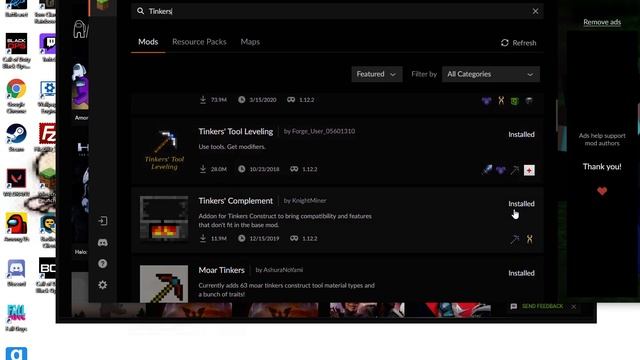Click pickaxe category icon on Tinkers' Complement
Screen dimensions: 640x360
click(515, 239)
